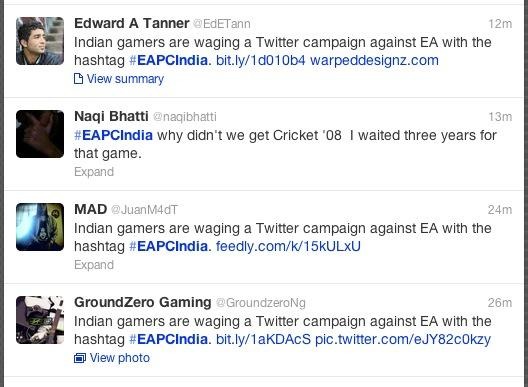Click the View summary document icon
Image resolution: width=528 pixels, height=387 pixels.
[x=78, y=79]
